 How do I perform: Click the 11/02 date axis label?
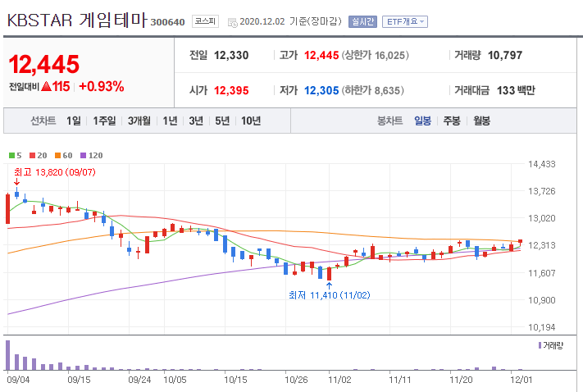(339, 380)
